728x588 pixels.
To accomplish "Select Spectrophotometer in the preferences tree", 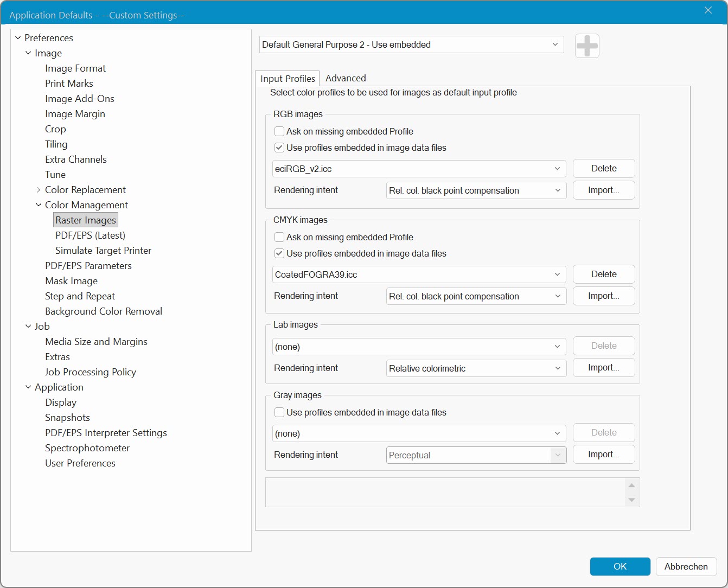I will (x=87, y=448).
